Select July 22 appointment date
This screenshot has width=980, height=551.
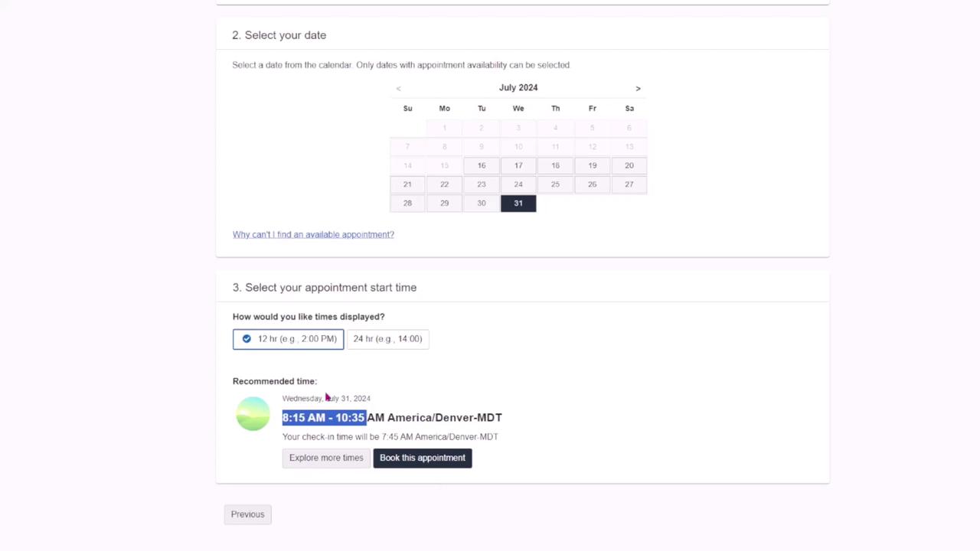[x=444, y=184]
